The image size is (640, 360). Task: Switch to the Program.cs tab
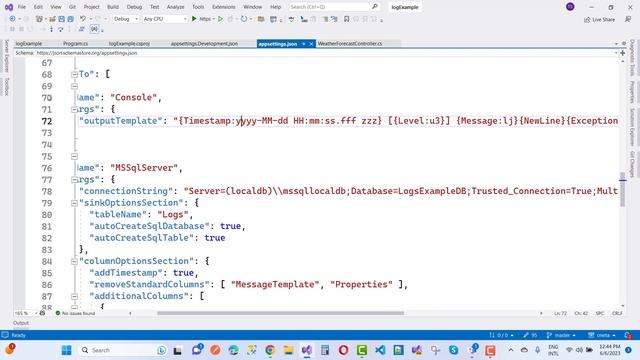click(x=76, y=44)
